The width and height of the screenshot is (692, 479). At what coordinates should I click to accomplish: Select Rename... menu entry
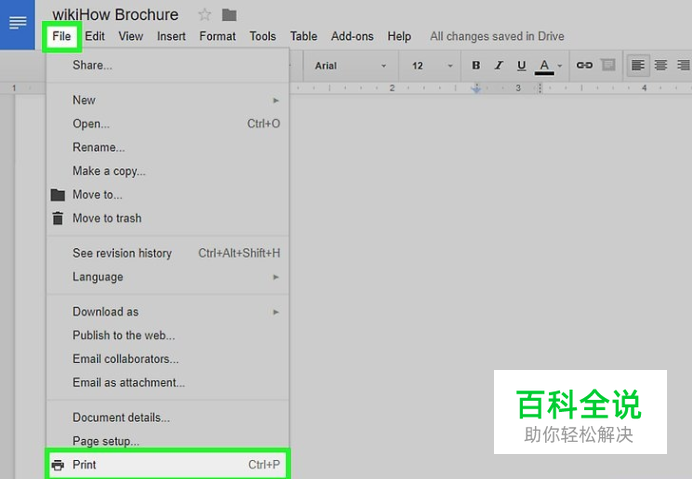(x=168, y=147)
